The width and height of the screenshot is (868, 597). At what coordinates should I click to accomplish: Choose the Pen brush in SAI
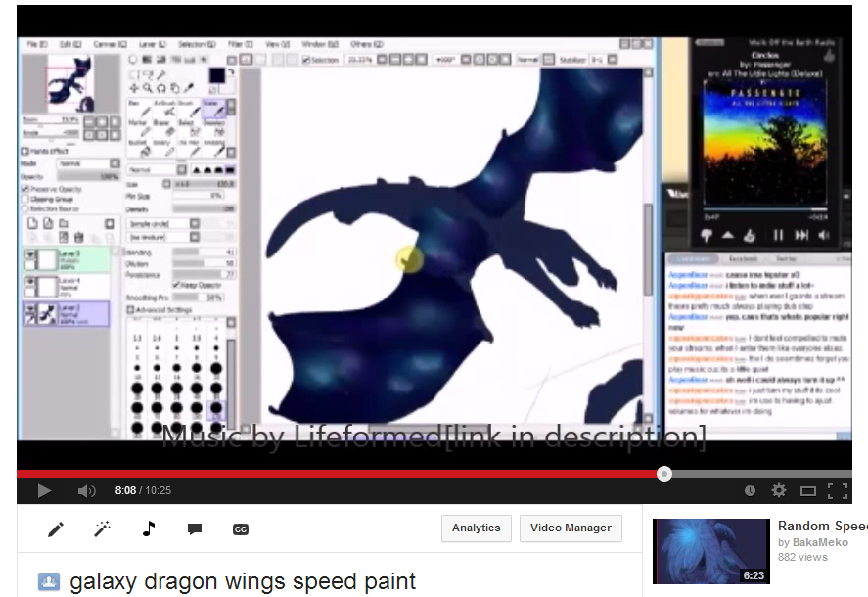(138, 109)
